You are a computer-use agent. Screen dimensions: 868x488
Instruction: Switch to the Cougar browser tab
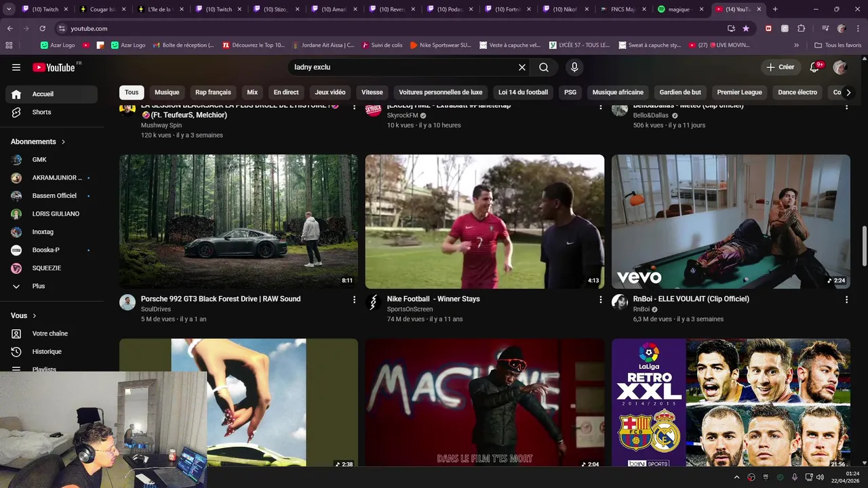pyautogui.click(x=102, y=9)
